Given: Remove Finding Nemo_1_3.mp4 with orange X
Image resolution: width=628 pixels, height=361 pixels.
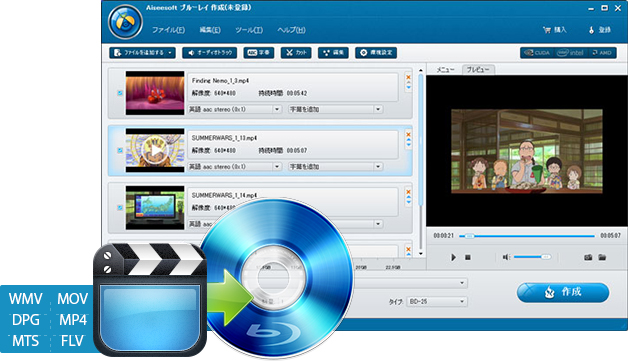Looking at the screenshot, I should tap(408, 77).
